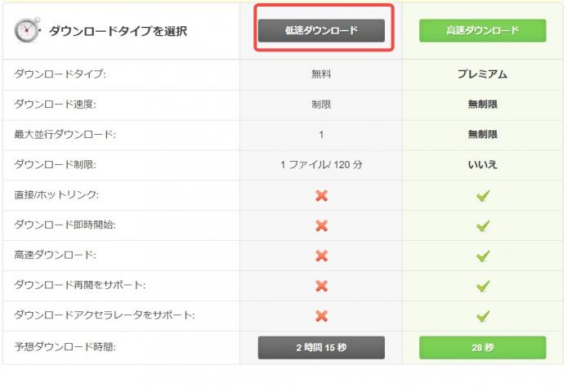Click red X for ダウンロードアクセラレータ row

tap(321, 316)
